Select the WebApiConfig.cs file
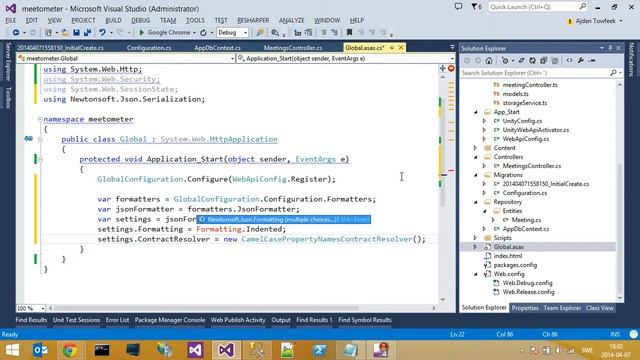The width and height of the screenshot is (640, 360). point(526,139)
